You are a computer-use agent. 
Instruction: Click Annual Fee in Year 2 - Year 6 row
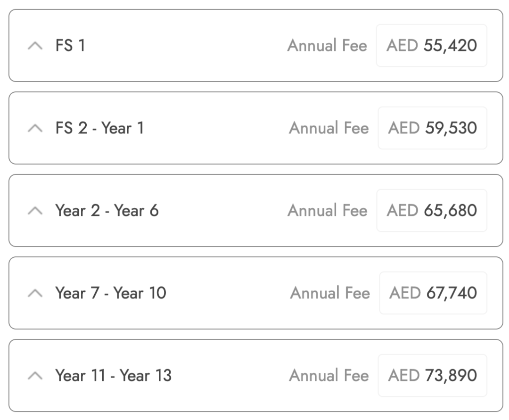point(327,211)
